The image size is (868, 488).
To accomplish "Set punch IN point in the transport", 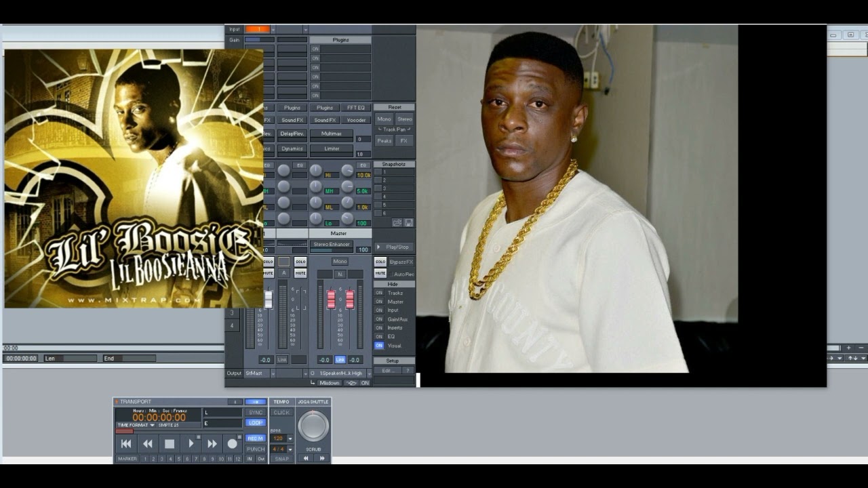I will tap(250, 459).
